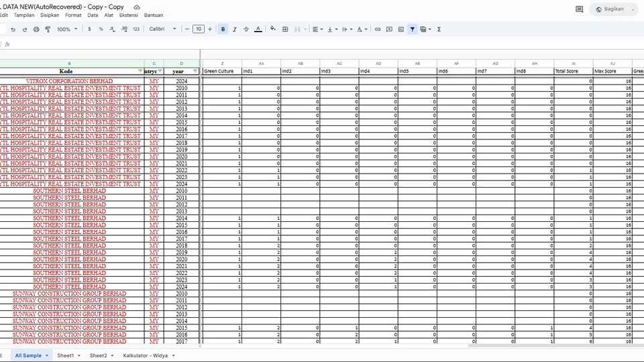Click the document title text
Viewport: 644px width, 362px height.
[62, 7]
